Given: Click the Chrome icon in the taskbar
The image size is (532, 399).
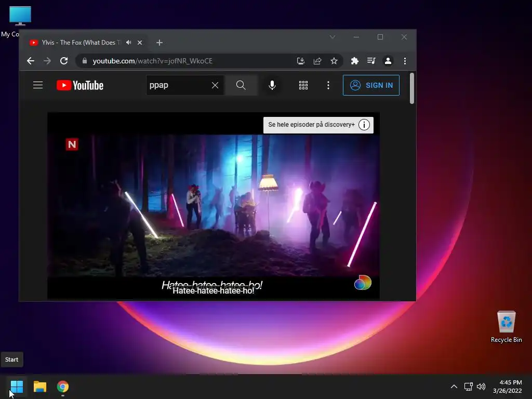Looking at the screenshot, I should (63, 387).
